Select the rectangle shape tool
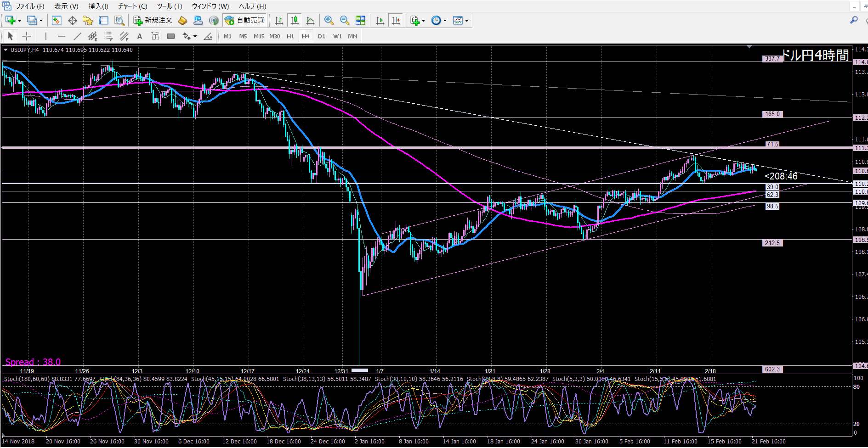Viewport: 868px width, 448px height. coord(171,36)
